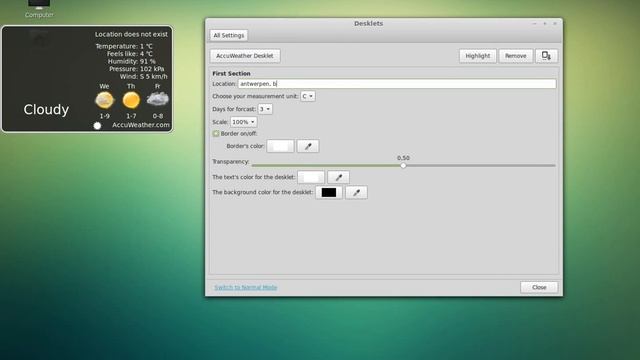Pick text color with eyedropper button

[x=338, y=177]
